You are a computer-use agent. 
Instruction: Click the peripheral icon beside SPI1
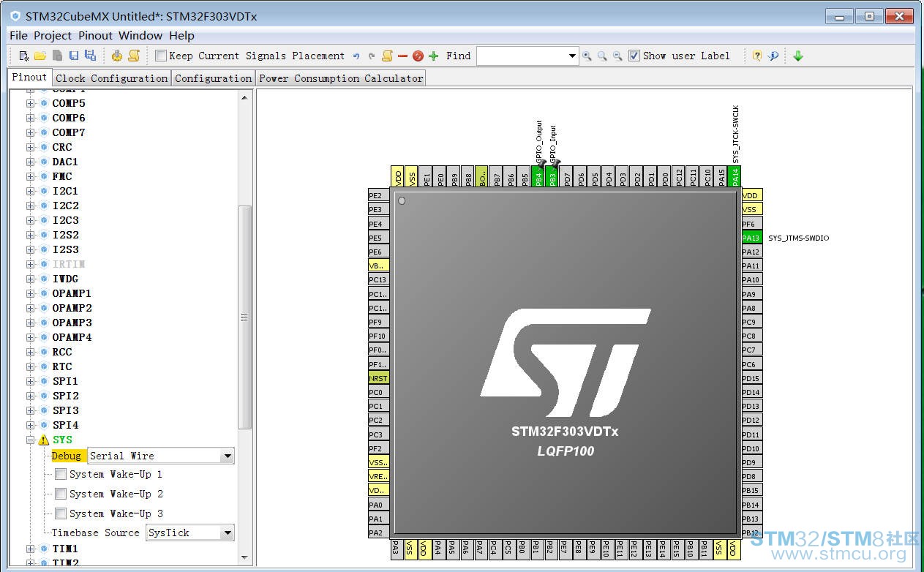[x=44, y=381]
